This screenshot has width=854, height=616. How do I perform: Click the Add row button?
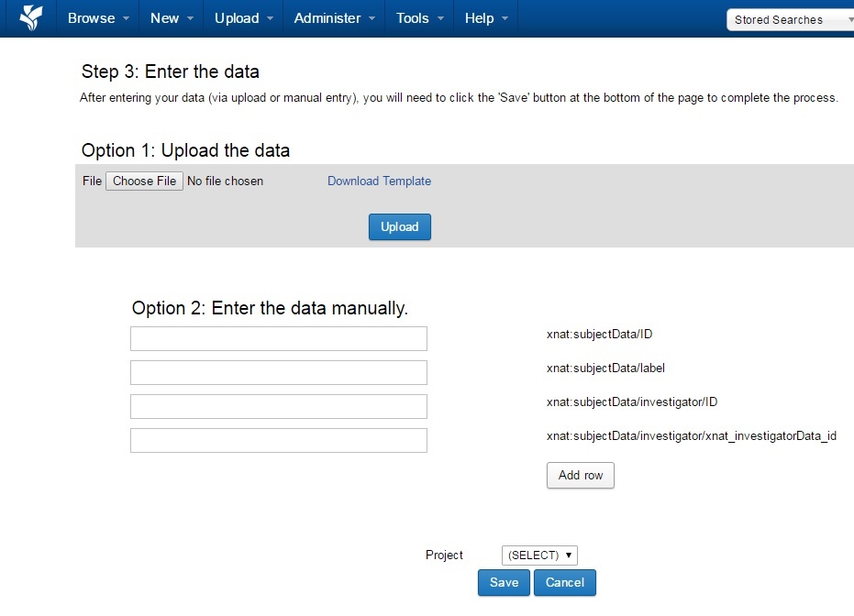580,475
